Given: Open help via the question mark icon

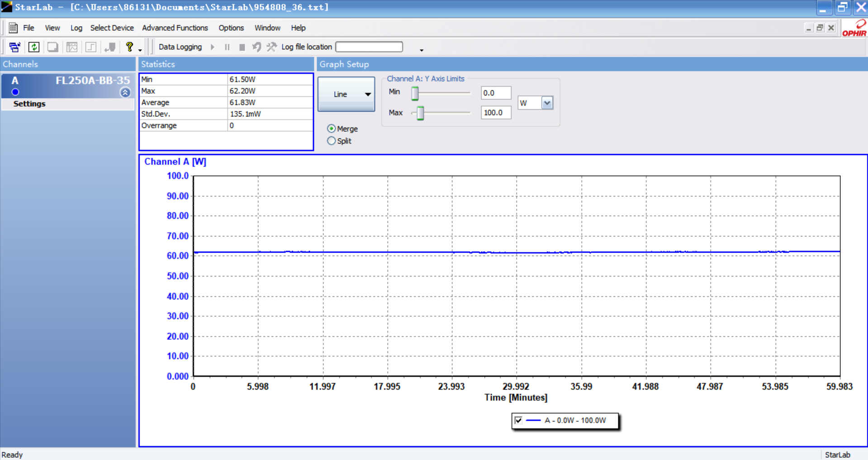Looking at the screenshot, I should (129, 47).
